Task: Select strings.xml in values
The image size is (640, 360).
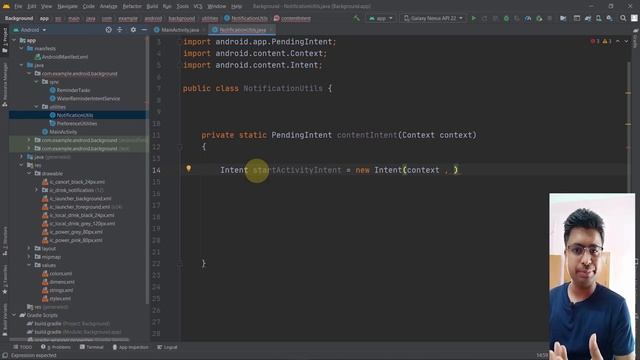Action: 61,290
